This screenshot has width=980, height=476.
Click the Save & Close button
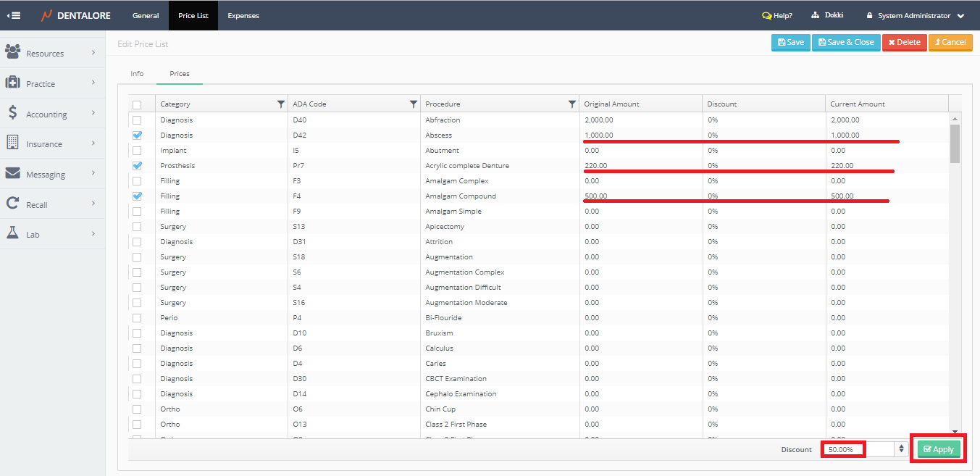coord(846,42)
